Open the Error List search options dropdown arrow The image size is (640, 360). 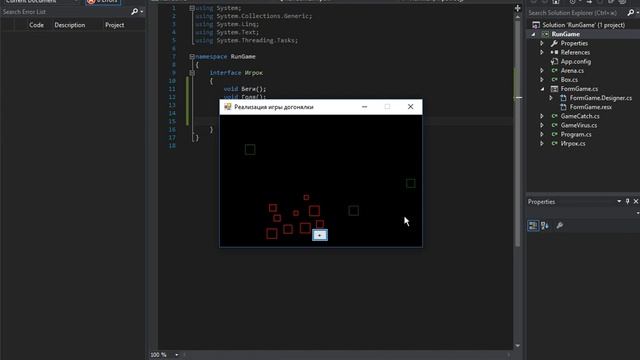point(142,12)
